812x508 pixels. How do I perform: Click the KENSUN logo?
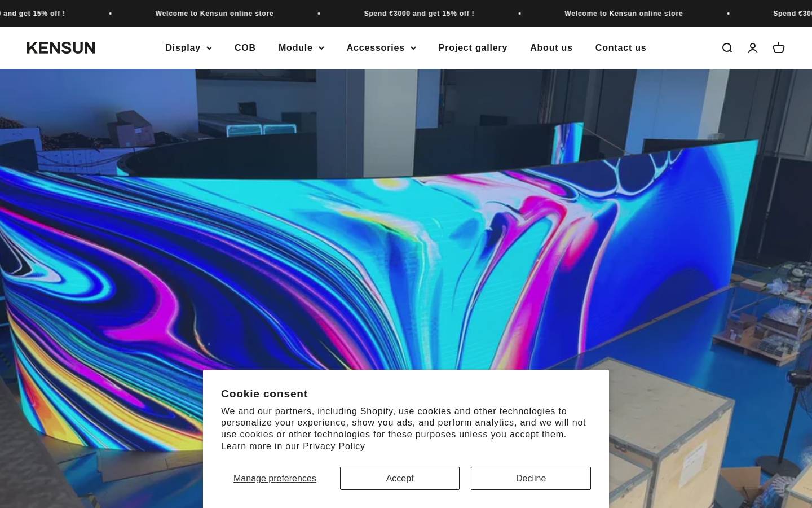point(61,48)
